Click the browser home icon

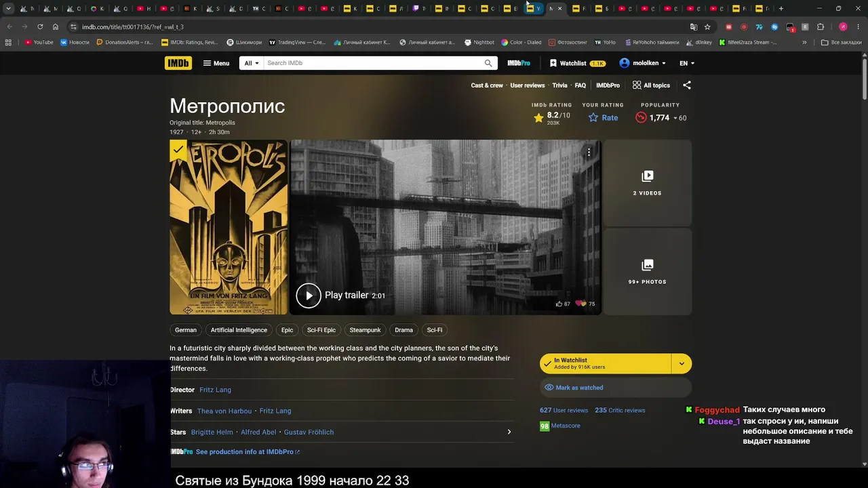[56, 27]
